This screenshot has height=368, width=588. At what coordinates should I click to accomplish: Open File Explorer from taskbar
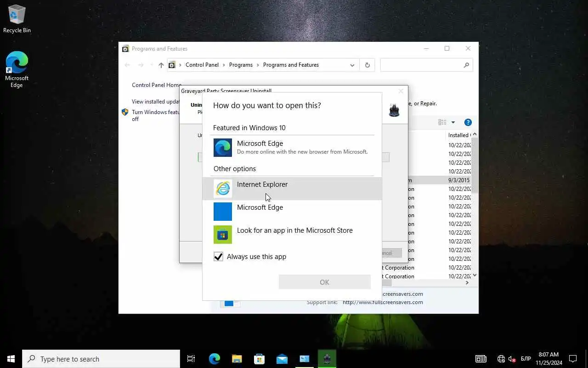point(237,359)
